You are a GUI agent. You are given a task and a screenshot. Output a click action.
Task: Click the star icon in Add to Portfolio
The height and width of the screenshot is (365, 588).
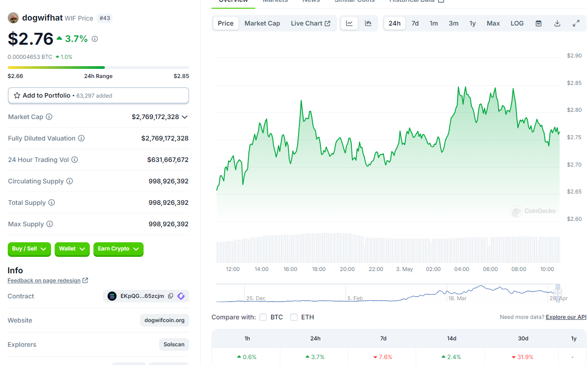[17, 96]
